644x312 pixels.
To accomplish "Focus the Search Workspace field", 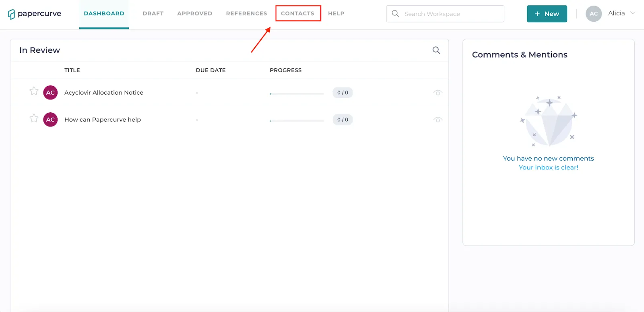I will click(x=445, y=14).
